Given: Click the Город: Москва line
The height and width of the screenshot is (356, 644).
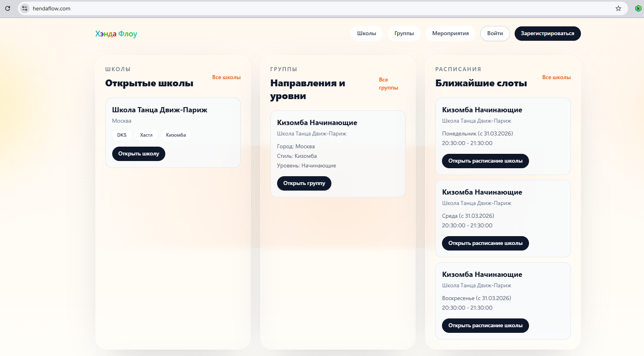Looking at the screenshot, I should (x=296, y=147).
